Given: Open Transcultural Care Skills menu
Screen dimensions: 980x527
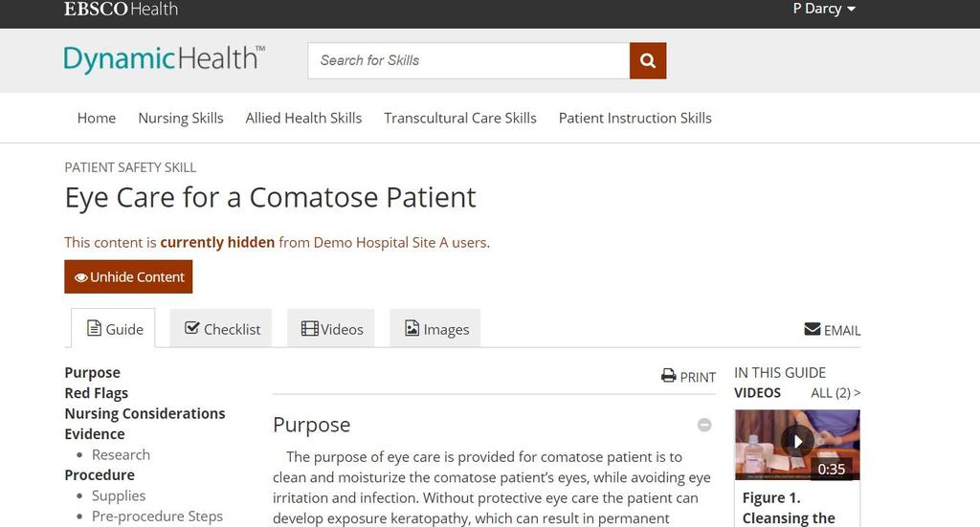Looking at the screenshot, I should pyautogui.click(x=460, y=118).
